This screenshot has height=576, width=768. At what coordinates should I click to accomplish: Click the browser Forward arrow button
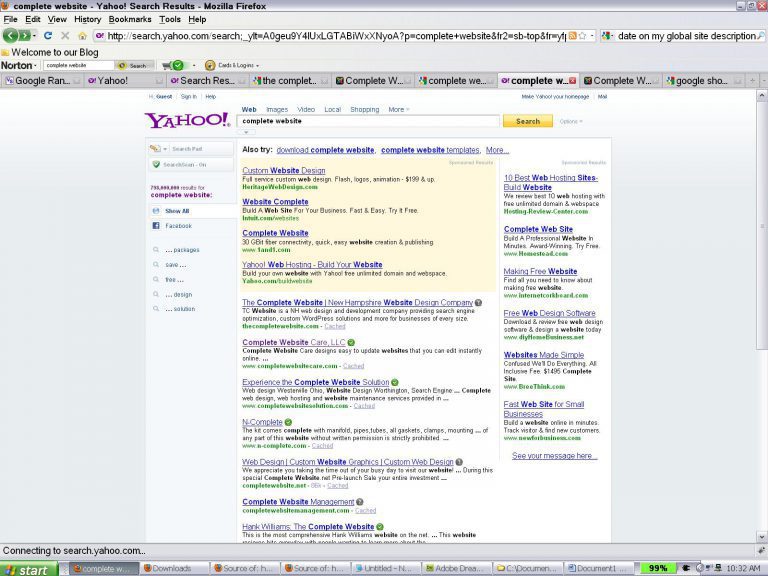coord(24,36)
